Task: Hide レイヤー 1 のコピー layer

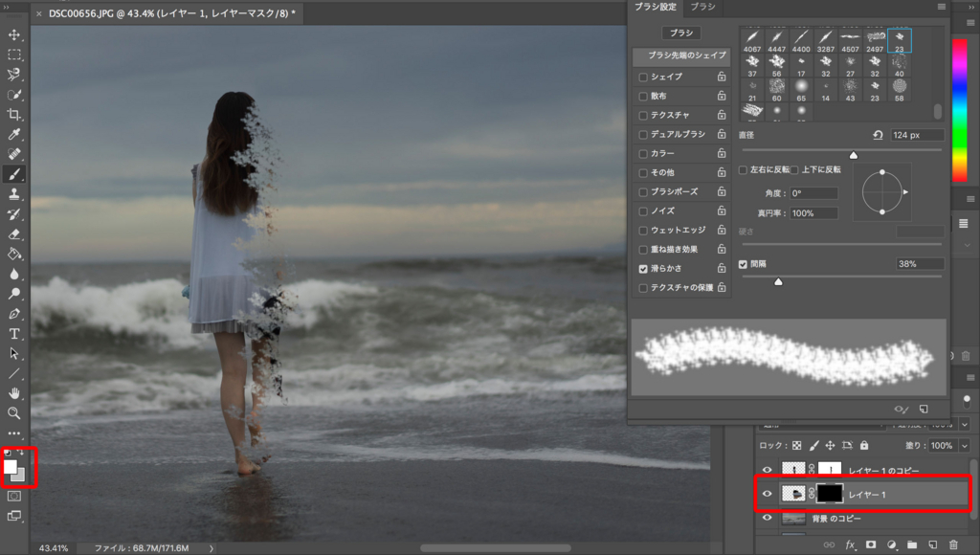Action: coord(767,470)
